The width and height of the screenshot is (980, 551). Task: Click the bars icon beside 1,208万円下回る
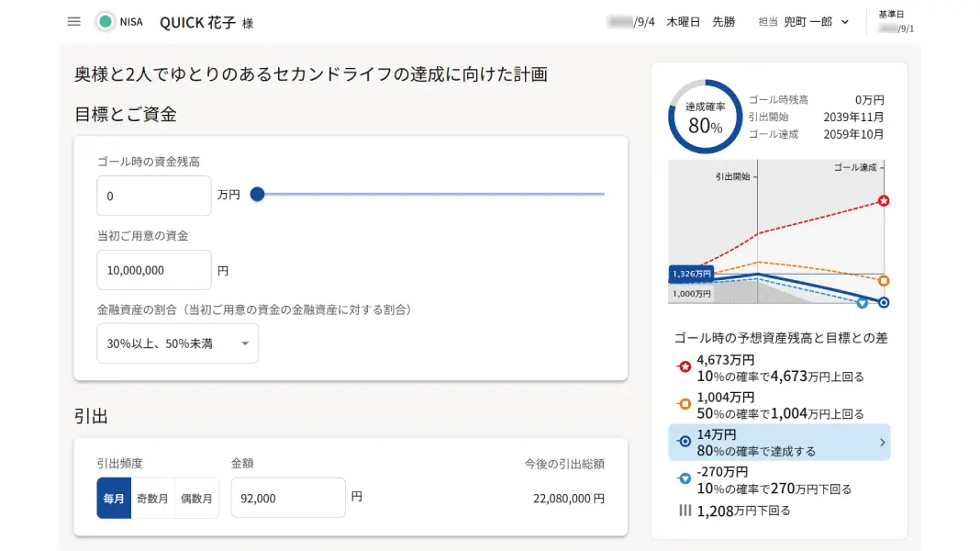[685, 511]
